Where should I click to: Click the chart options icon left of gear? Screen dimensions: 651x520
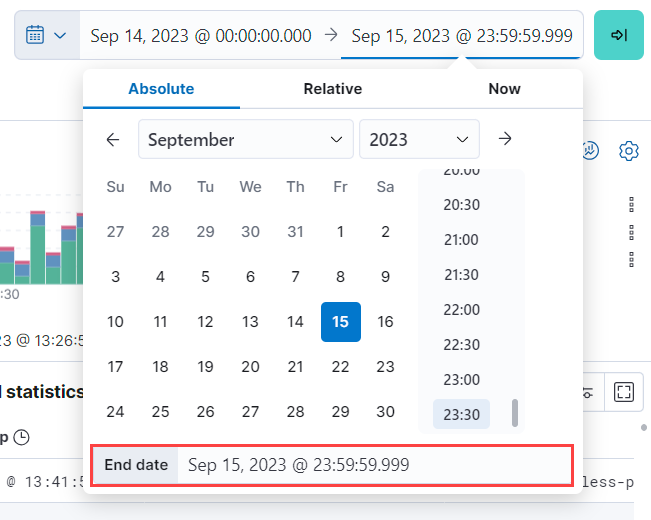[590, 151]
